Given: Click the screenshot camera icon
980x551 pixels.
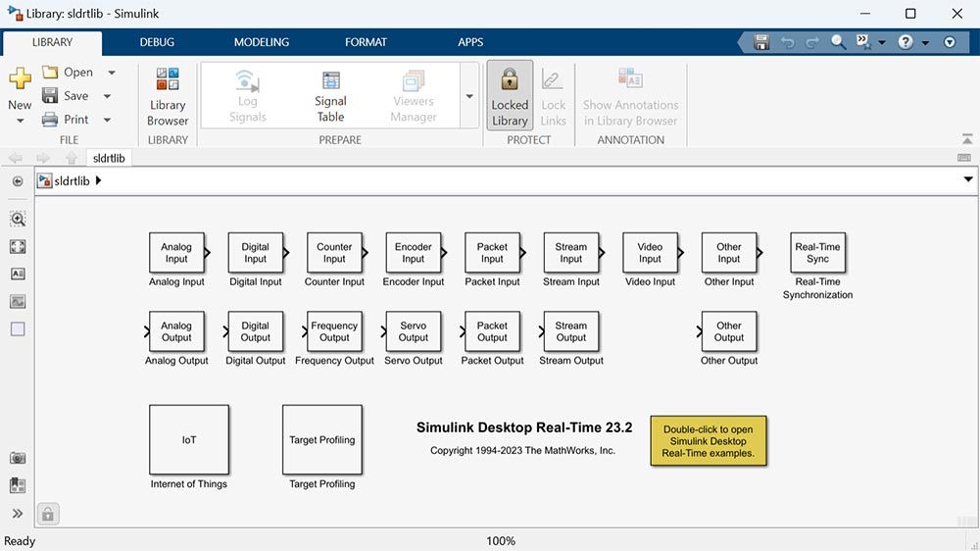Looking at the screenshot, I should [18, 458].
